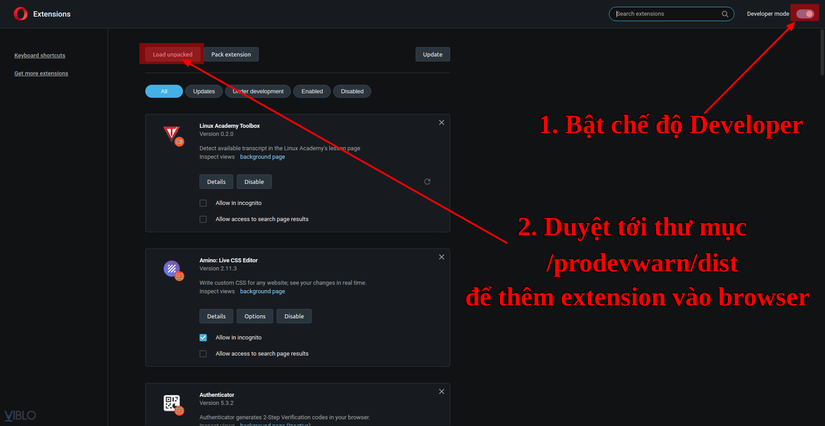Click the Opera logo icon

21,14
